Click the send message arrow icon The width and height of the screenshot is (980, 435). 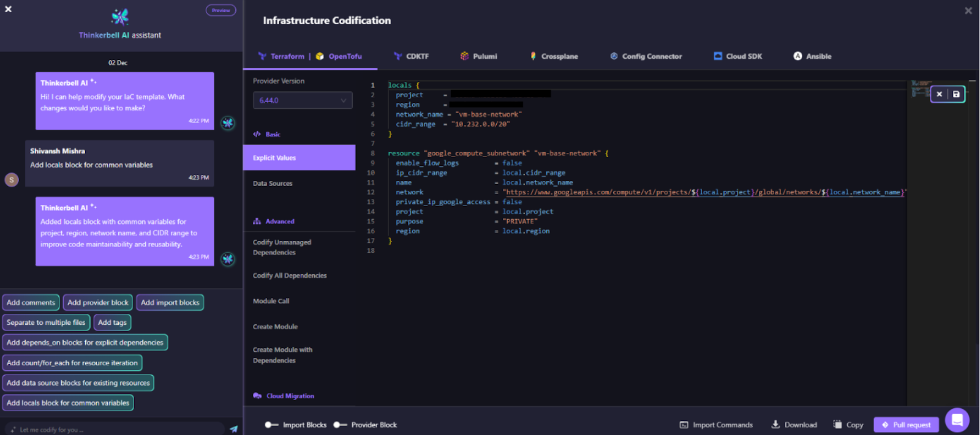[x=233, y=429]
